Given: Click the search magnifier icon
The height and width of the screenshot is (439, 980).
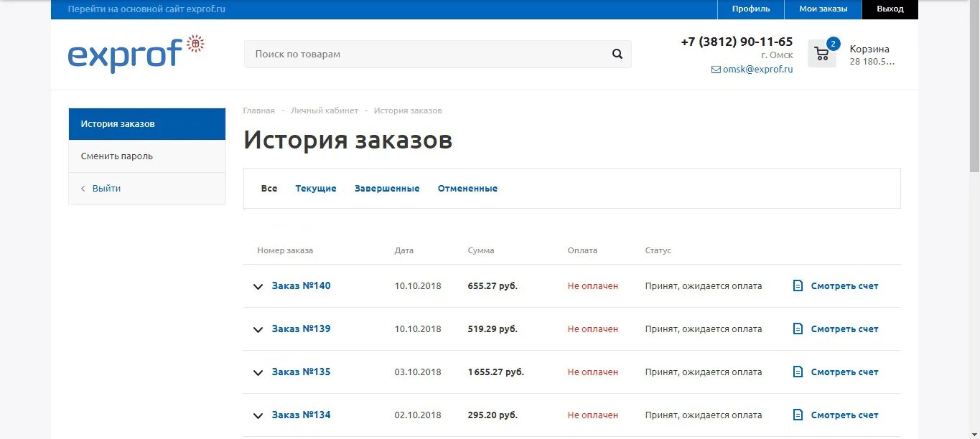Looking at the screenshot, I should click(x=617, y=54).
